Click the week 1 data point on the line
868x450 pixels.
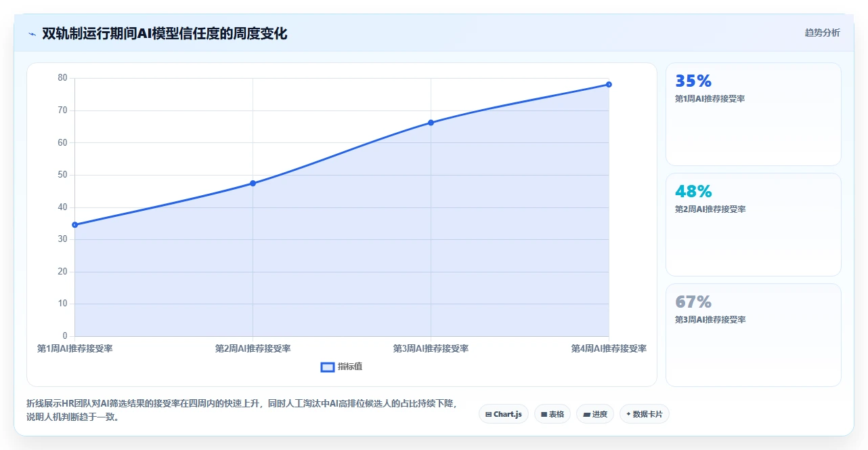pos(74,225)
